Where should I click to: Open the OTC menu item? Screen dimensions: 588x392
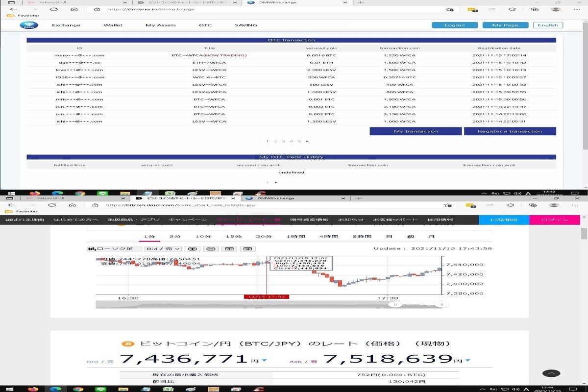(x=205, y=25)
